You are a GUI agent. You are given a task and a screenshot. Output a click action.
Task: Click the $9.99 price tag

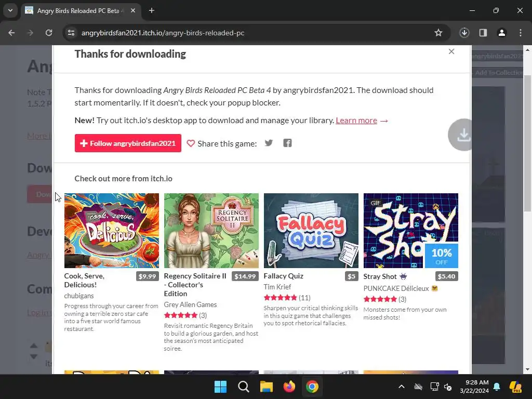tap(147, 276)
